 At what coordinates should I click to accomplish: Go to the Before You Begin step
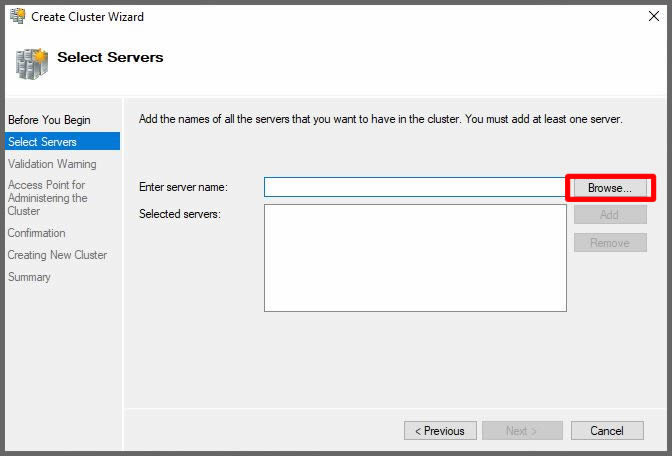(49, 120)
